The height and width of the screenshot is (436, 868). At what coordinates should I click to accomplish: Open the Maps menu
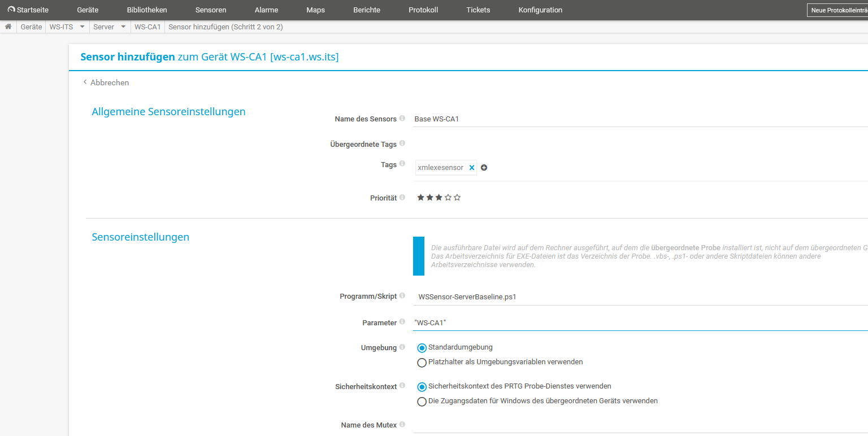315,10
